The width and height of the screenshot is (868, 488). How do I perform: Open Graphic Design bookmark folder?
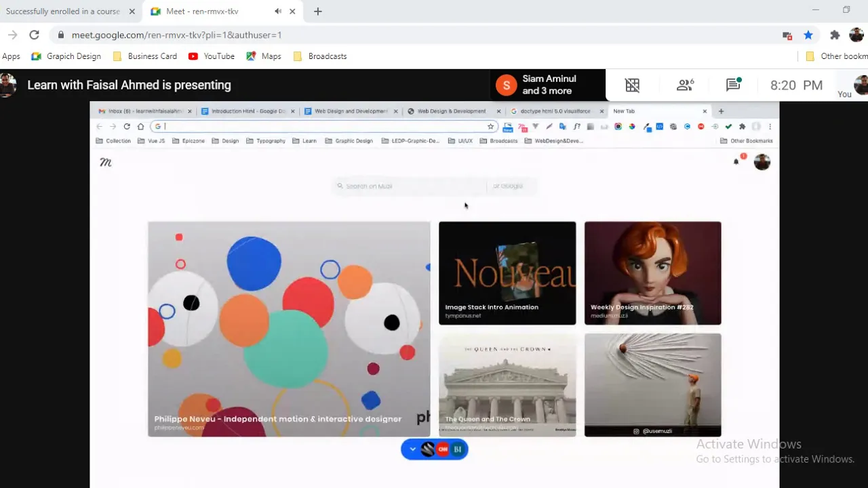pos(349,141)
